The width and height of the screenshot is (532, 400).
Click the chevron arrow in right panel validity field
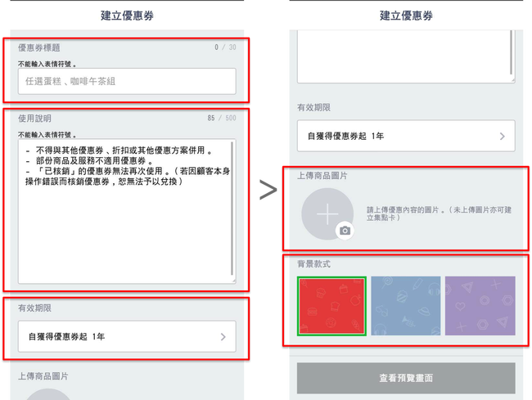[x=503, y=137]
